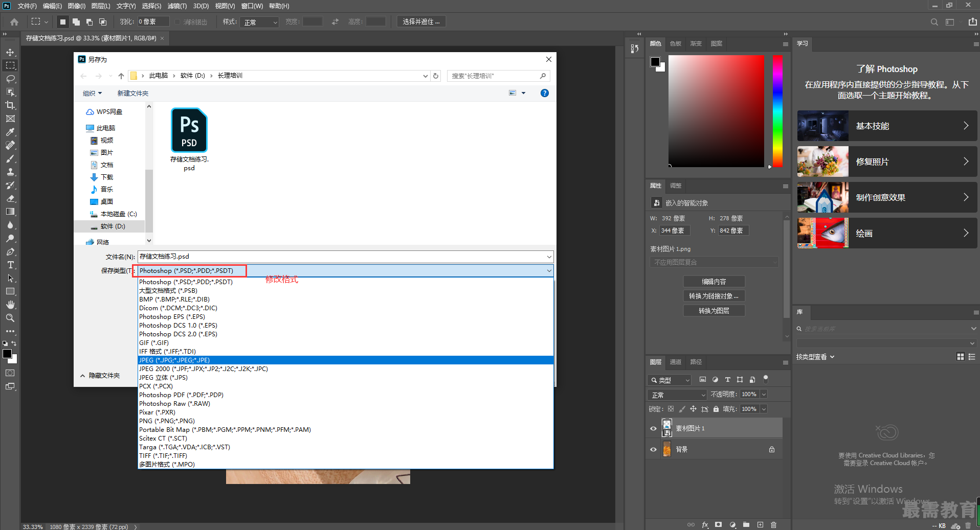Screen dimensions: 980x530
Task: Click the rainbow hue slider
Action: click(x=777, y=111)
